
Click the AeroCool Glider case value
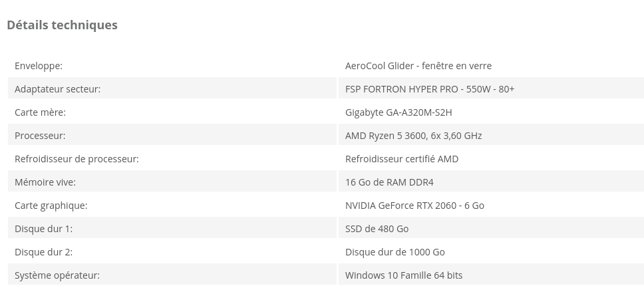click(x=418, y=66)
